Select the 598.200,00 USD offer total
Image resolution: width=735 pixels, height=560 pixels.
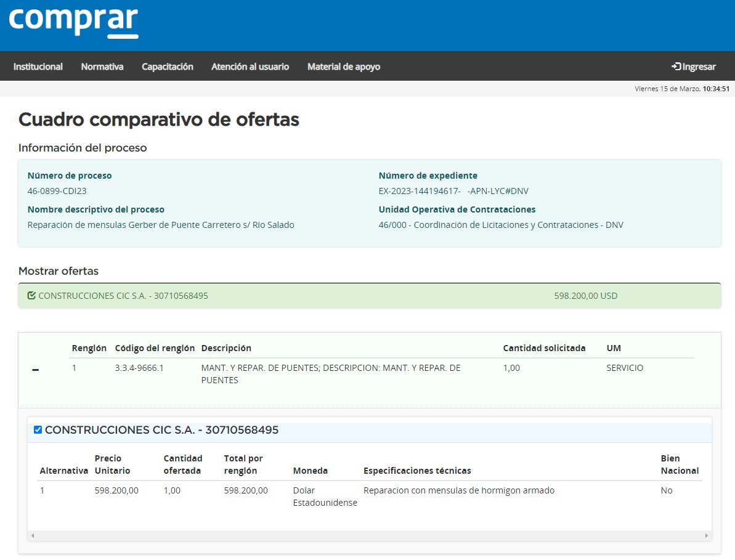[585, 296]
